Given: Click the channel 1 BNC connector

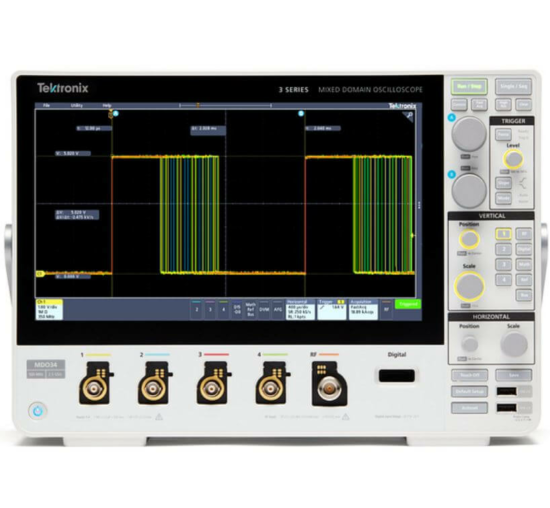Looking at the screenshot, I should pyautogui.click(x=95, y=388).
